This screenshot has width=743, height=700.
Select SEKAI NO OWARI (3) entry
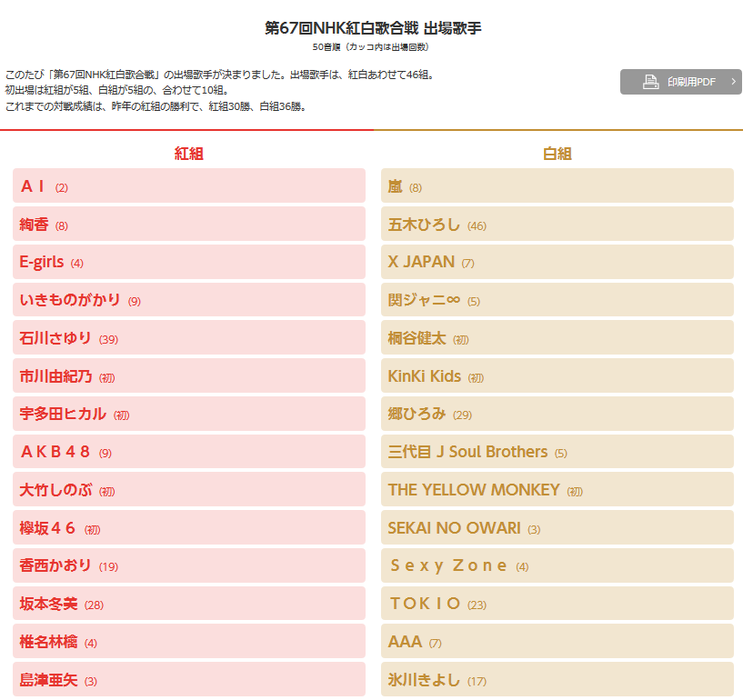(x=557, y=527)
